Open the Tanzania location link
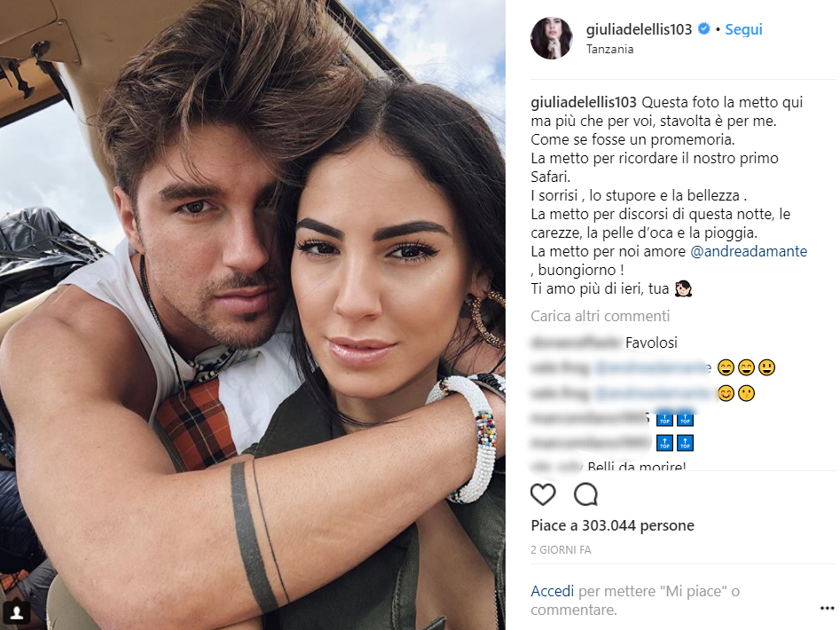840x630 pixels. 609,50
